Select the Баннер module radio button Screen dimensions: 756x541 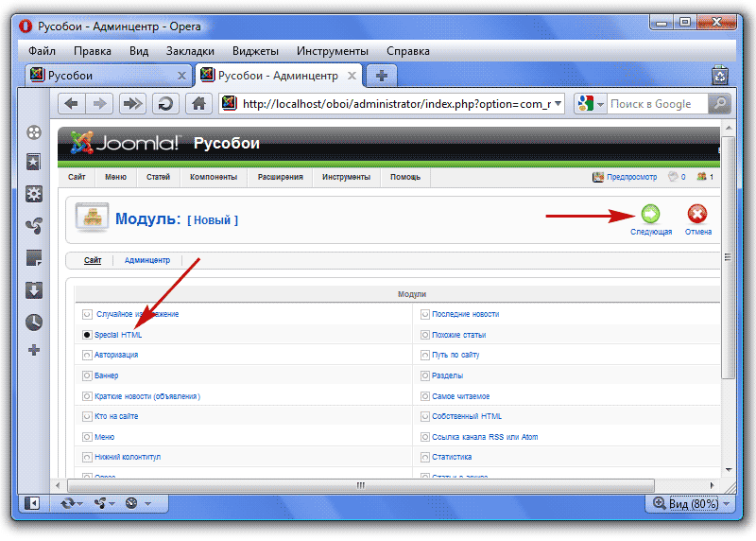click(x=87, y=375)
